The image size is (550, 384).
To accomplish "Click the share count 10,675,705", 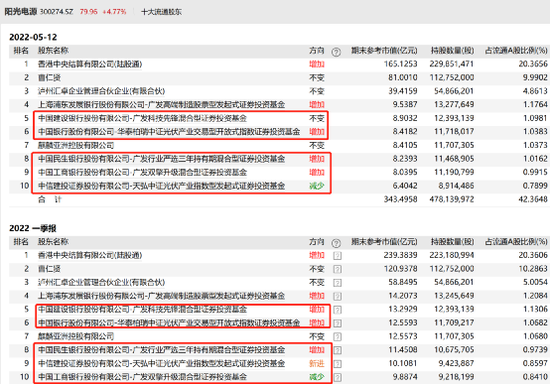I will pos(454,350).
